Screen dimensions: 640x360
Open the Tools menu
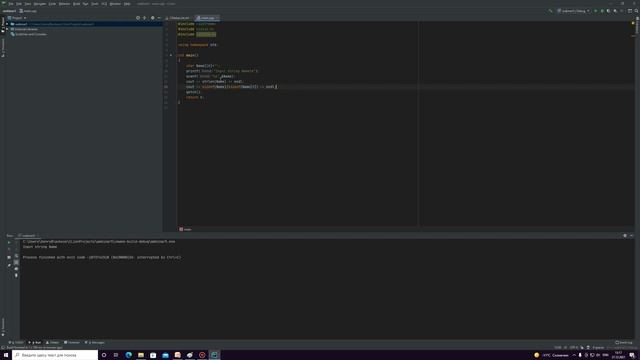(95, 4)
